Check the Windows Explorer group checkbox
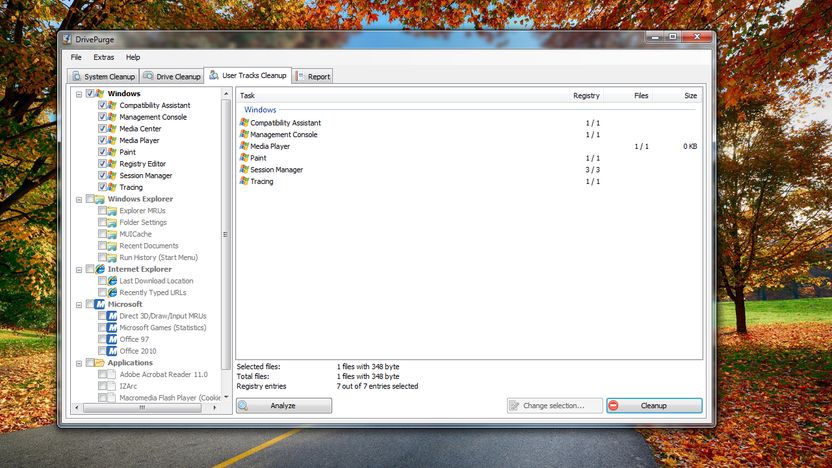Screen dimensions: 832x468 pos(90,199)
